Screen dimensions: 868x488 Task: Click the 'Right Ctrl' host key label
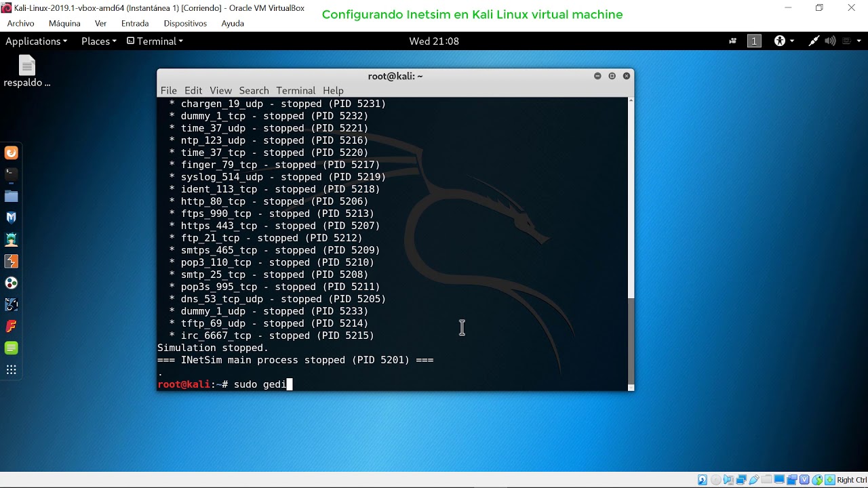pos(850,480)
